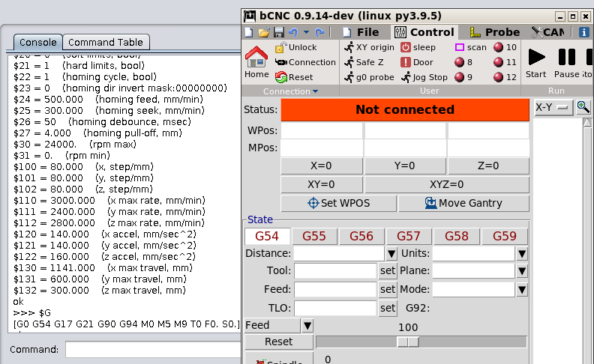
Task: Click the X=0 button
Action: click(x=321, y=166)
